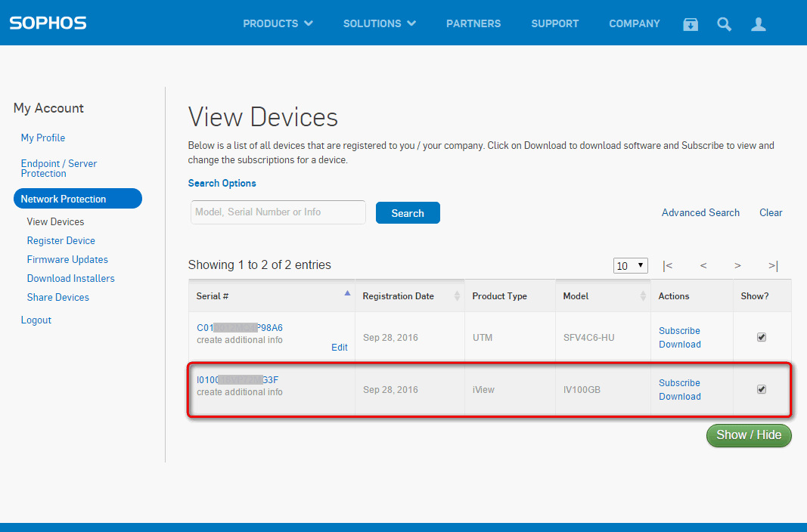The image size is (807, 532).
Task: Uncheck Show checkbox for the iView device
Action: point(762,389)
